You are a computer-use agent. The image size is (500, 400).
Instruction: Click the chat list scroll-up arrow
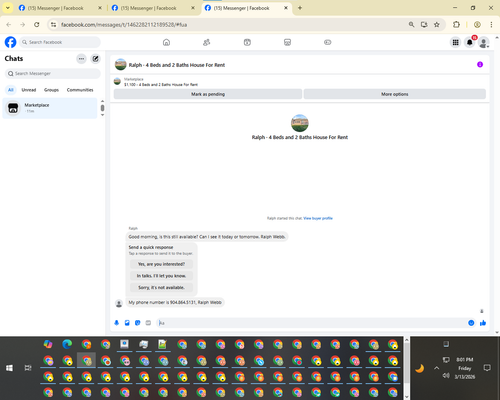[x=102, y=101]
